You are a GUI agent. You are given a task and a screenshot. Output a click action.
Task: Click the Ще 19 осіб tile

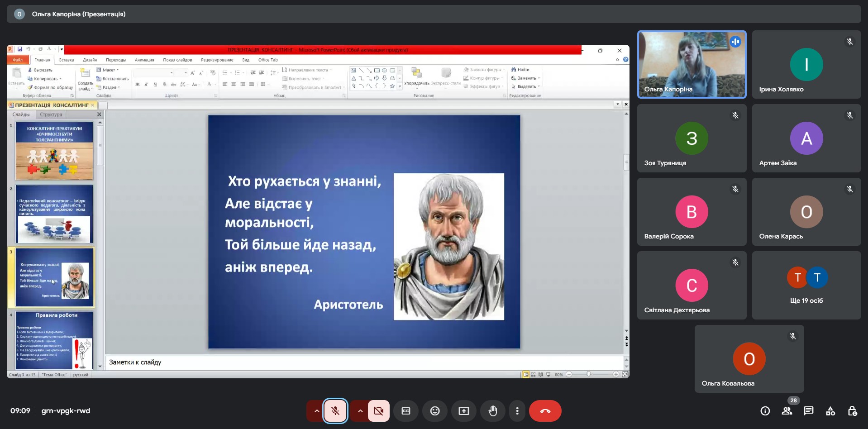[x=806, y=286]
